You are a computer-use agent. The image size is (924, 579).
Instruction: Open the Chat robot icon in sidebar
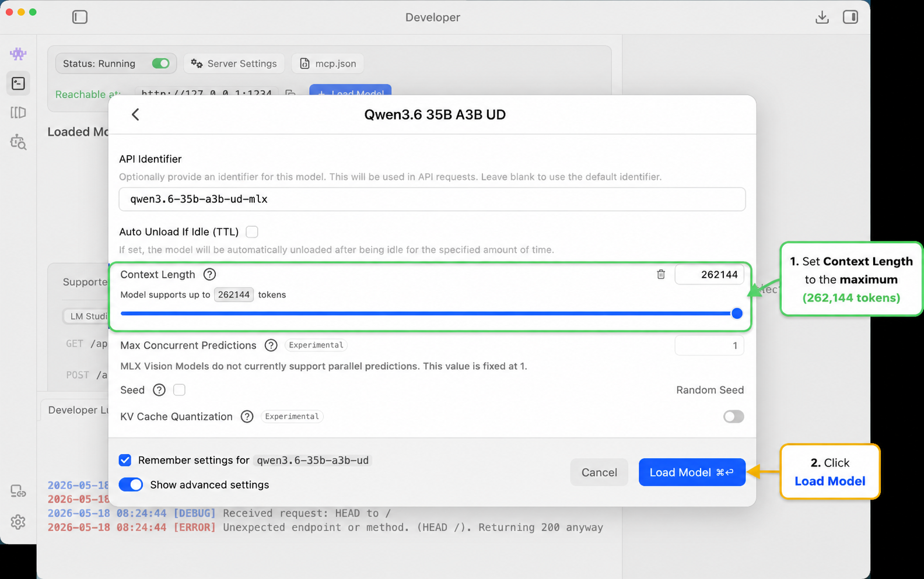coord(18,54)
